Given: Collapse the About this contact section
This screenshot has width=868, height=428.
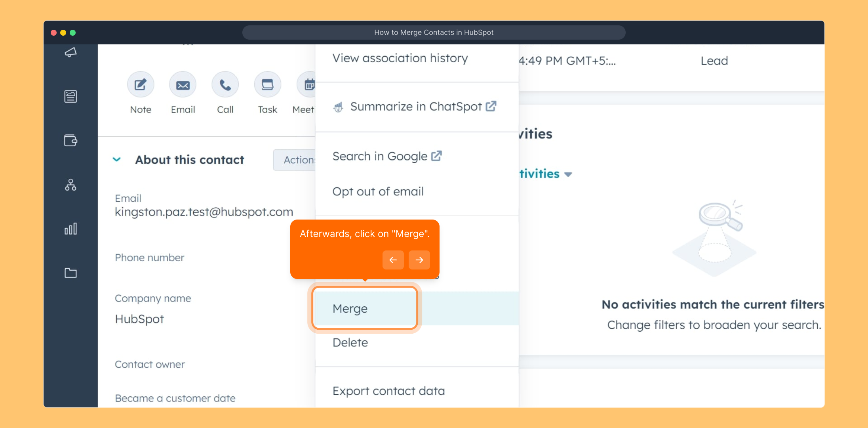Looking at the screenshot, I should pos(117,160).
